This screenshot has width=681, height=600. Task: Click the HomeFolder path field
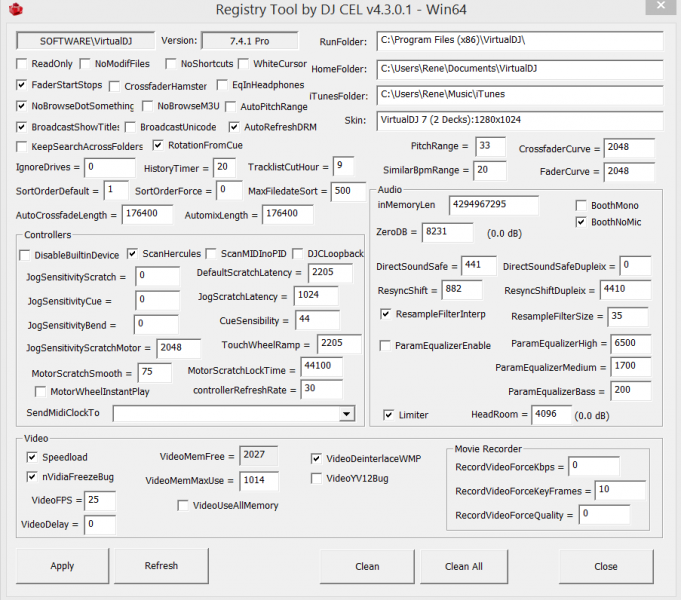pyautogui.click(x=520, y=70)
